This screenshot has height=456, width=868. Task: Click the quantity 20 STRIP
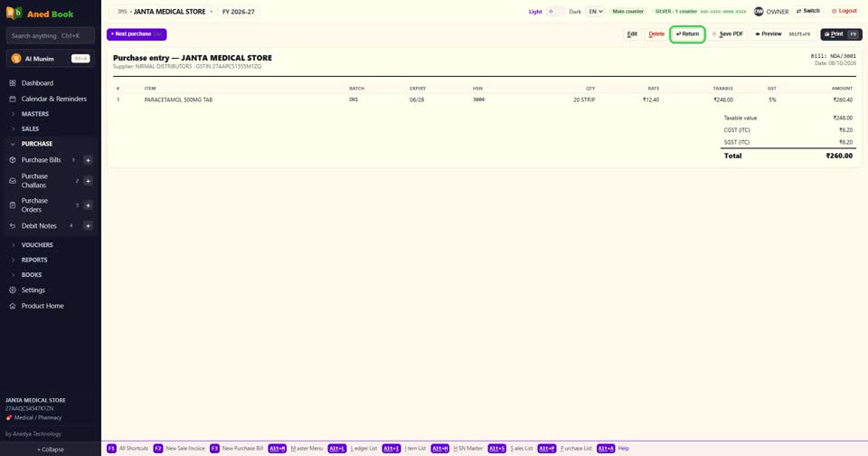[x=584, y=100]
